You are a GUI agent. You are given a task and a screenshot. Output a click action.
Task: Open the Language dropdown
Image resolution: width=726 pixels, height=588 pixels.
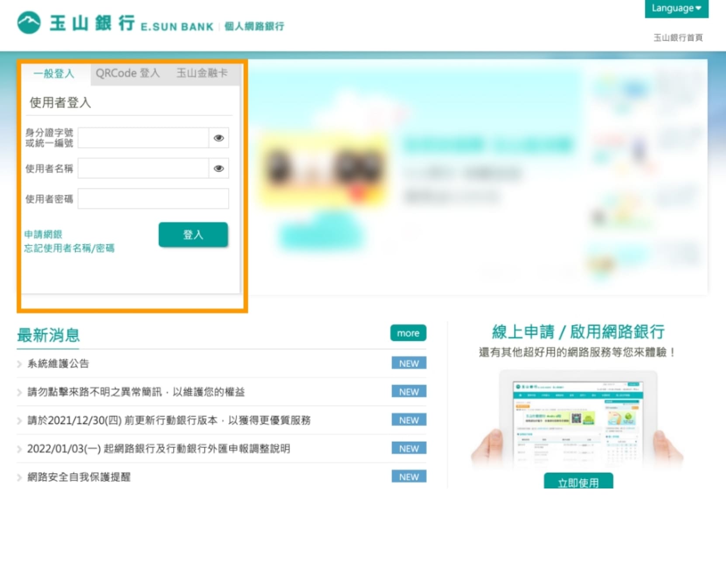pos(676,8)
